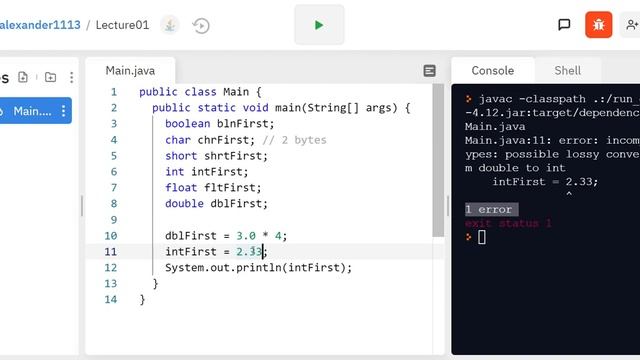Click the divider handle between files and editor
Viewport: 640px width, 360px height.
pos(82,206)
